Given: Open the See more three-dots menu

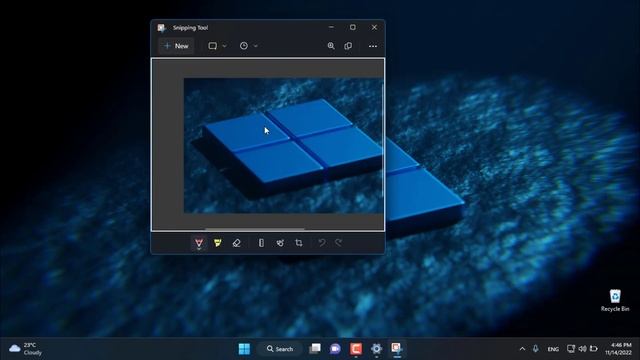Looking at the screenshot, I should click(x=373, y=46).
